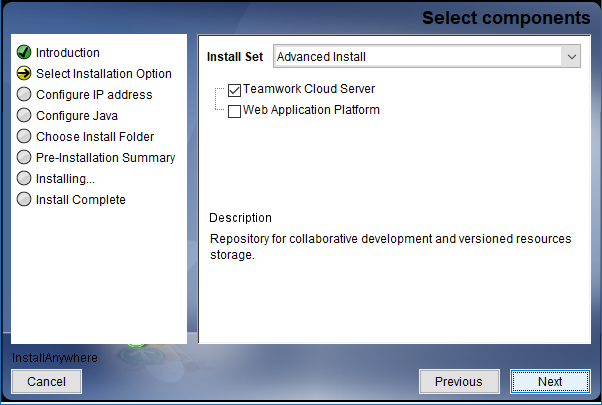This screenshot has height=405, width=602.
Task: Click the Configure IP address step circle
Action: click(x=24, y=94)
